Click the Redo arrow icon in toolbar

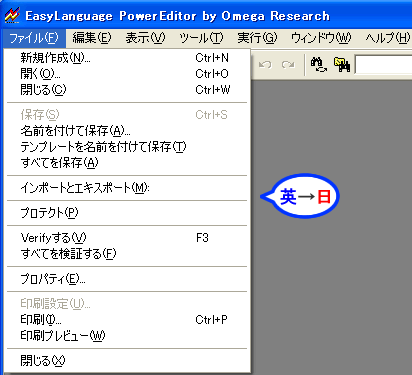click(x=288, y=64)
